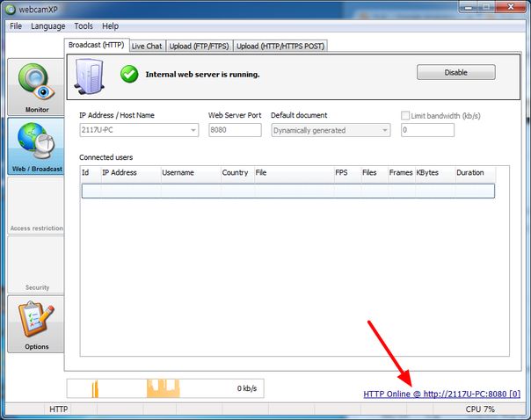Click the webcamXP title bar app icon
Viewport: 531px width, 420px height.
click(x=11, y=9)
